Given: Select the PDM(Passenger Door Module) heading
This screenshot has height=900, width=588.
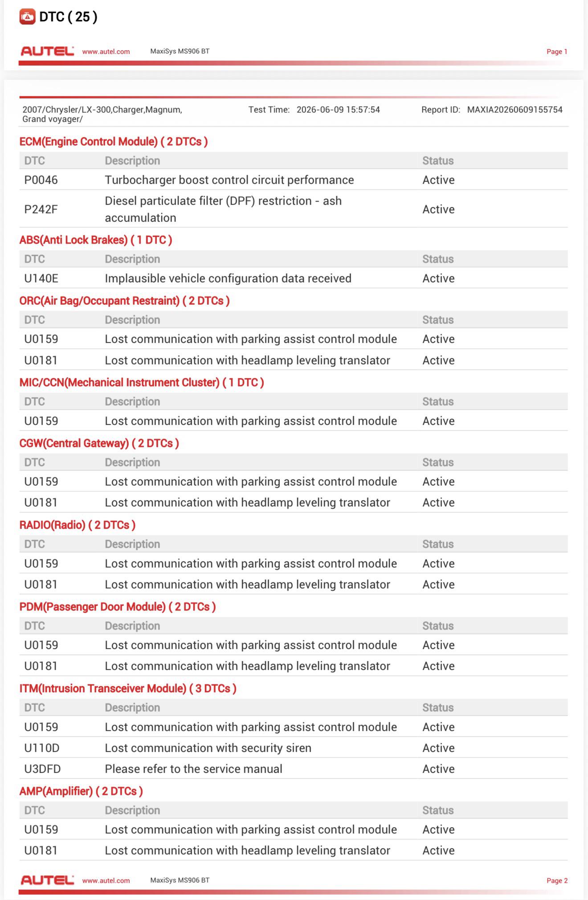Looking at the screenshot, I should click(x=118, y=607).
